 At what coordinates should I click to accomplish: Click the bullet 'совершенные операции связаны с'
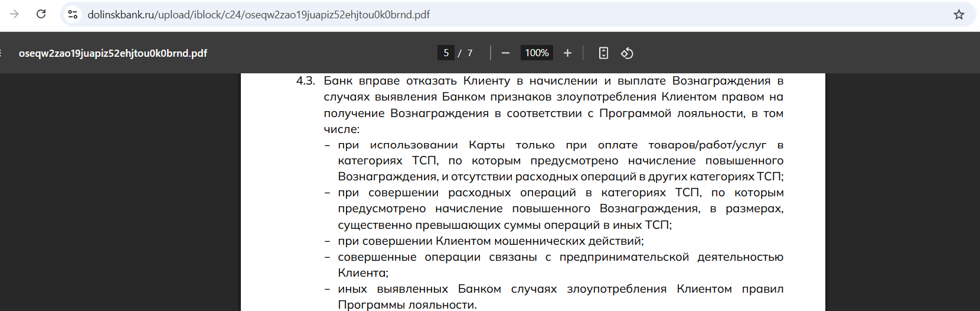point(561,257)
